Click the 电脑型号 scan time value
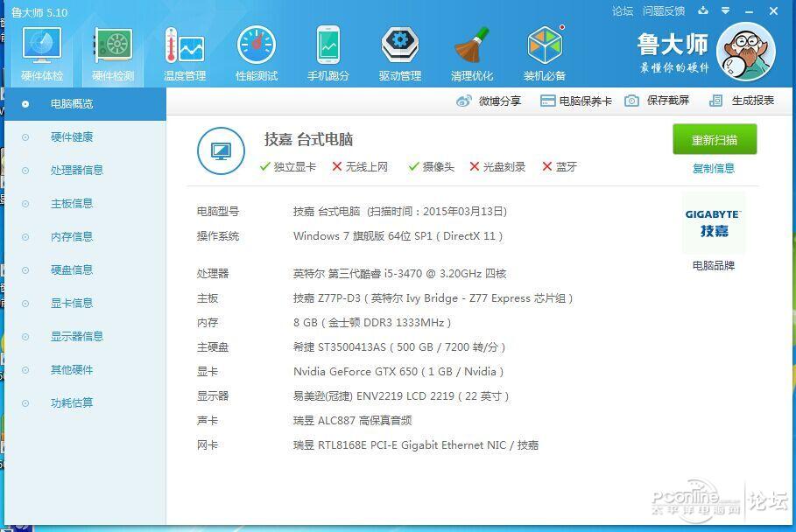Image resolution: width=796 pixels, height=532 pixels. tap(400, 212)
